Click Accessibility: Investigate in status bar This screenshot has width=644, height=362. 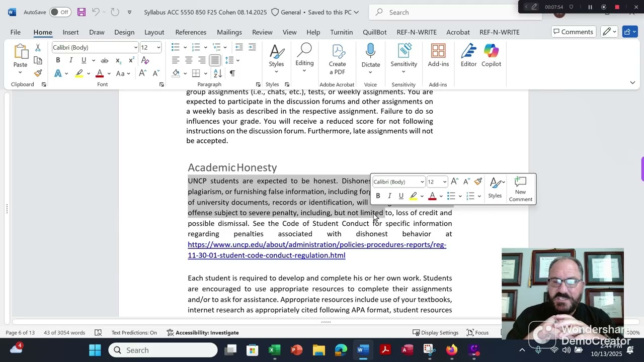click(203, 333)
